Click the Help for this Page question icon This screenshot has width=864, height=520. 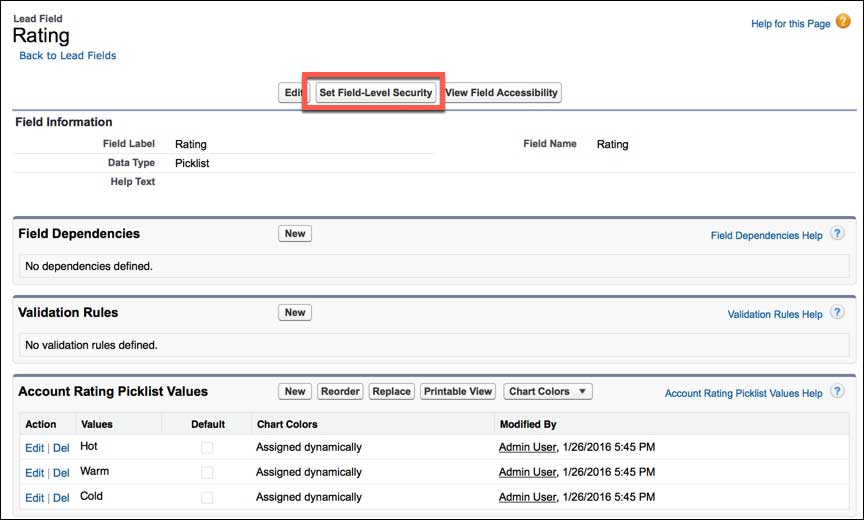843,22
